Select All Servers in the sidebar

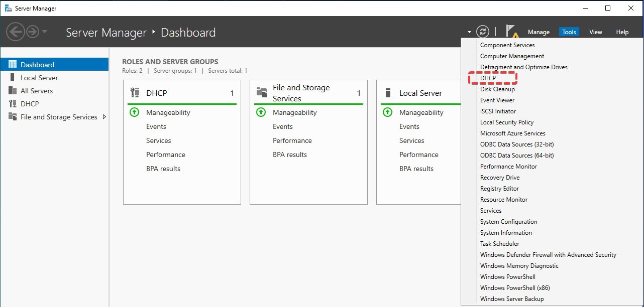(37, 91)
